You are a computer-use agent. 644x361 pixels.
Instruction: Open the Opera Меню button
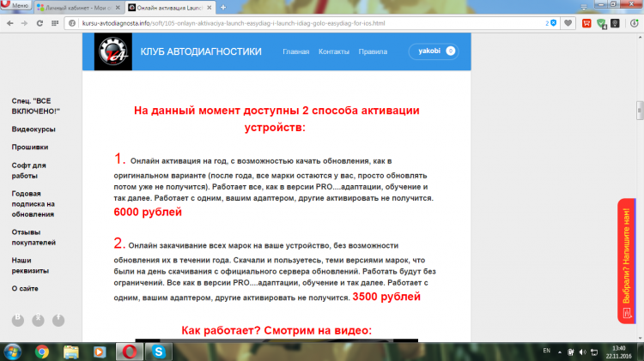(16, 6)
